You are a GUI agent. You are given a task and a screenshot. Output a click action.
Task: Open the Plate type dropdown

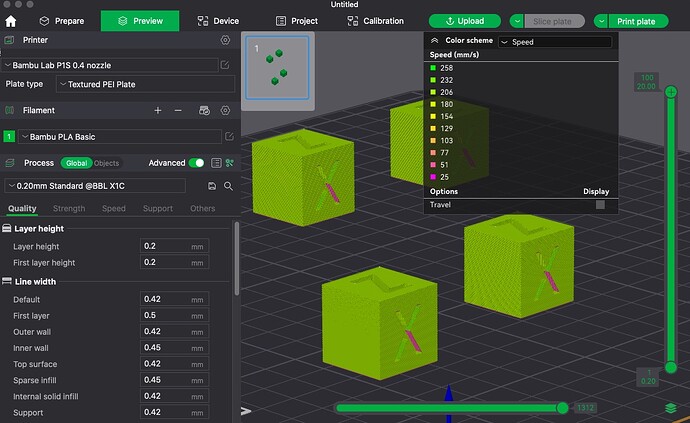pos(145,84)
